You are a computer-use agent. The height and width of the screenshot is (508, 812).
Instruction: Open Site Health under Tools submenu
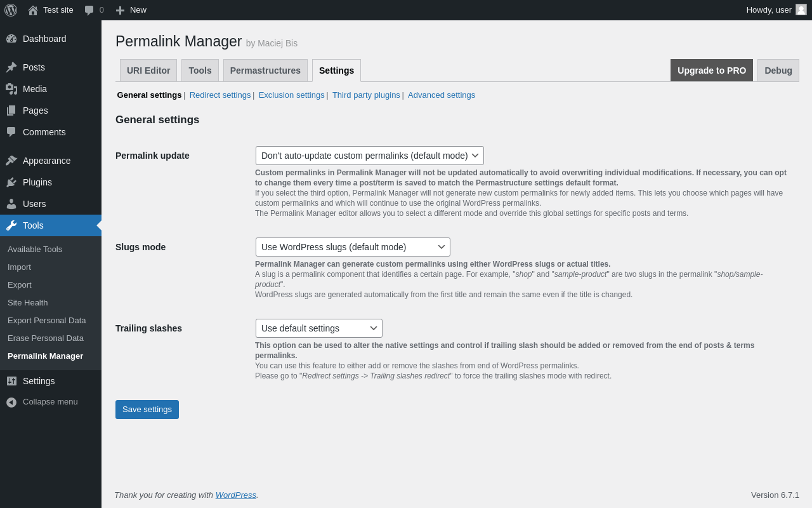[x=28, y=303]
